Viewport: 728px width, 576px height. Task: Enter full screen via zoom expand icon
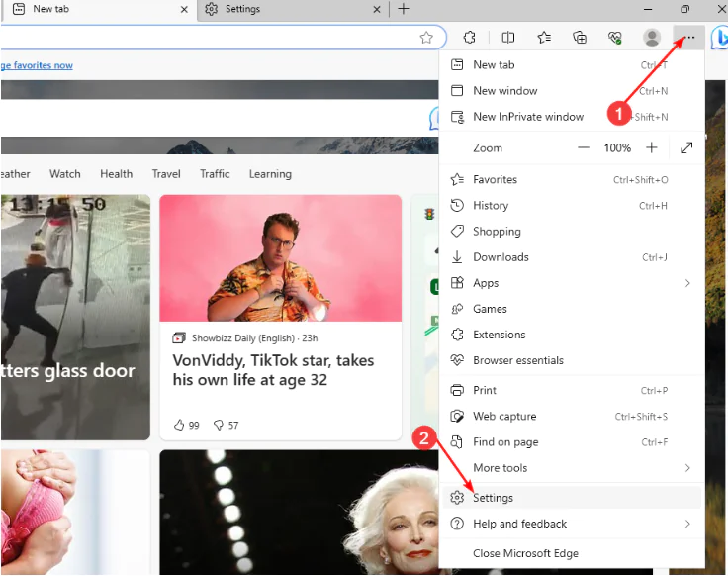pyautogui.click(x=686, y=147)
